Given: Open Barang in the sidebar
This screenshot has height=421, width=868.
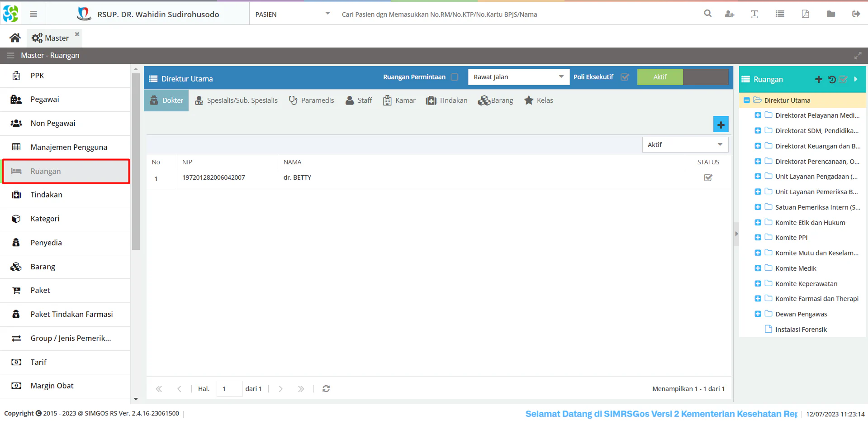Looking at the screenshot, I should 65,267.
